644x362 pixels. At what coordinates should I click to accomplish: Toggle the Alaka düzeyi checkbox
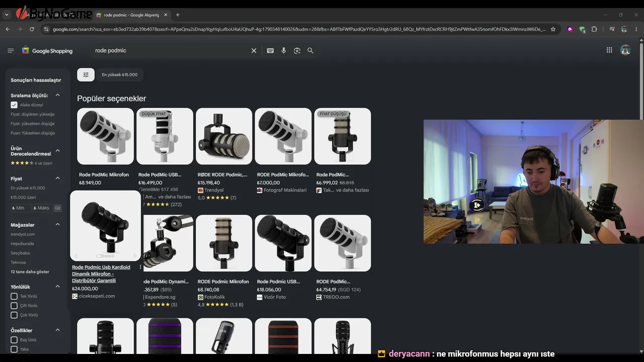point(14,105)
